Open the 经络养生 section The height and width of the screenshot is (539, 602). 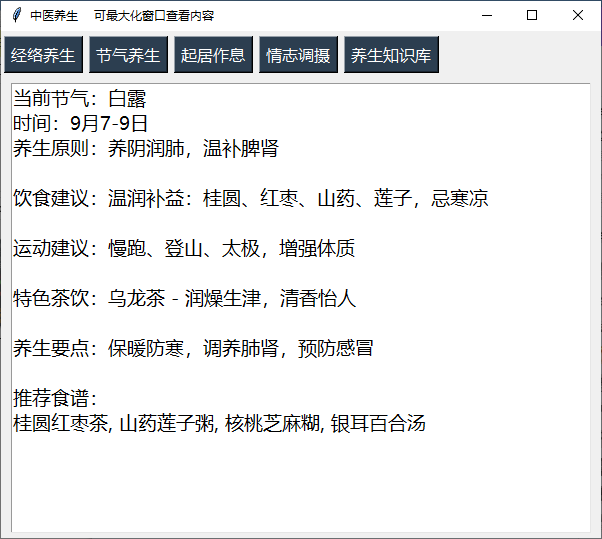pos(44,55)
